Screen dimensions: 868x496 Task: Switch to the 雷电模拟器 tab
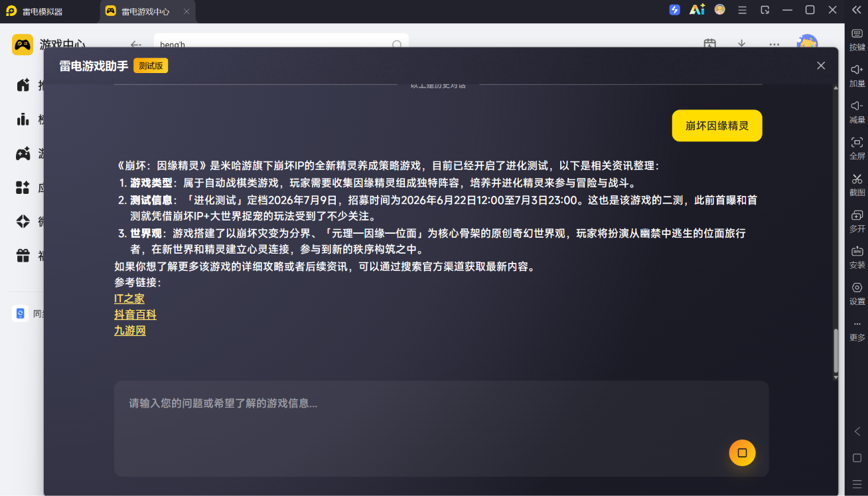[x=42, y=11]
